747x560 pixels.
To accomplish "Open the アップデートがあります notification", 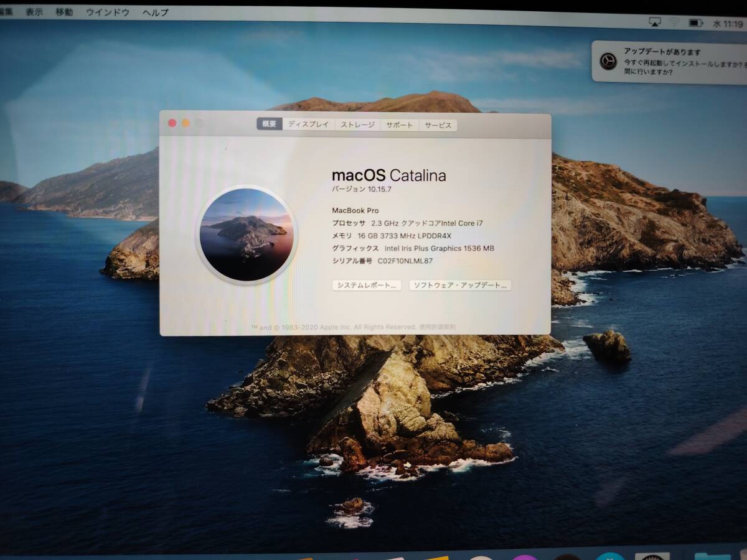I will 669,62.
